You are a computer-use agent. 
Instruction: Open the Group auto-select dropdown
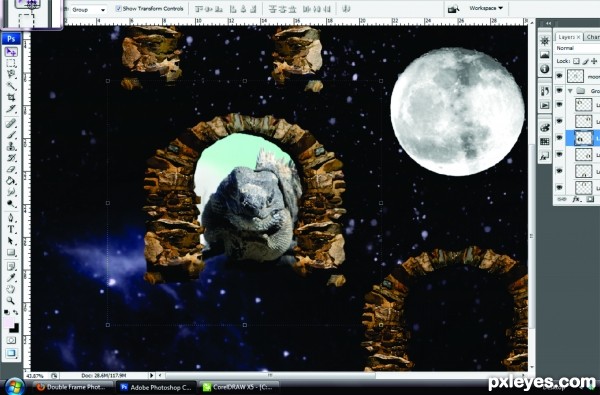click(x=89, y=9)
